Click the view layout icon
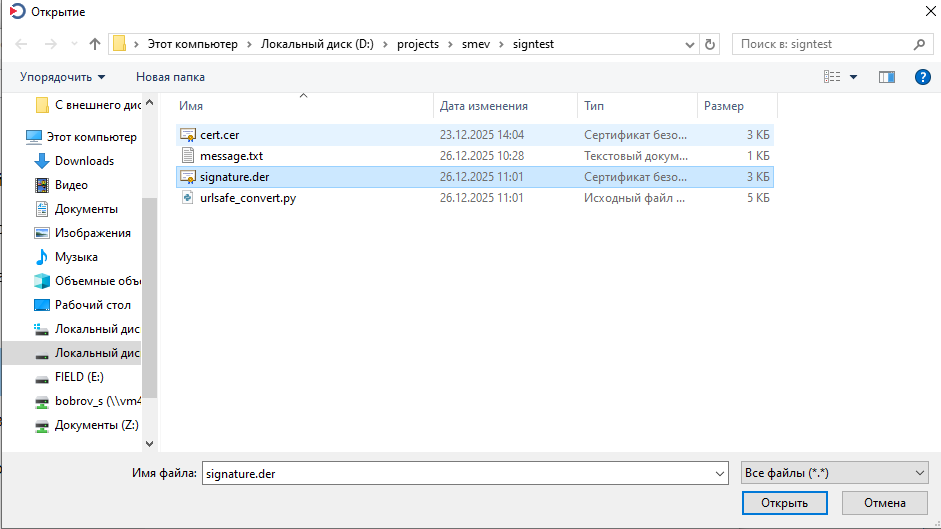Screen dimensions: 941x529 click(x=832, y=77)
